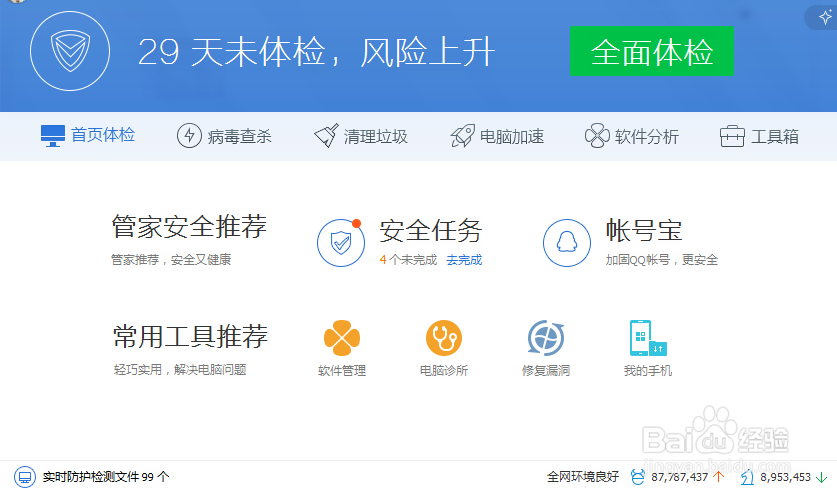This screenshot has width=837, height=495.
Task: Click 加固QQ帐号，更安全 description
Action: pyautogui.click(x=661, y=260)
